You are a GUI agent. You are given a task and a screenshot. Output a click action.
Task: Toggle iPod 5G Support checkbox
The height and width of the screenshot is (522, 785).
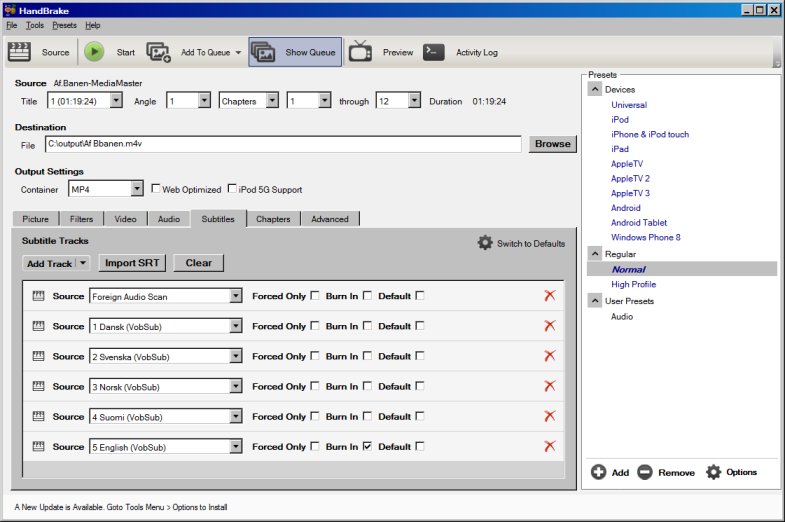point(232,189)
